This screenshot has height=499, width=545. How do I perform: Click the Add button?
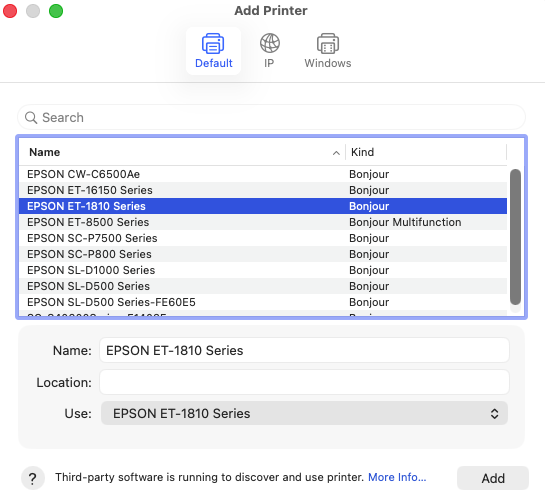click(x=493, y=478)
